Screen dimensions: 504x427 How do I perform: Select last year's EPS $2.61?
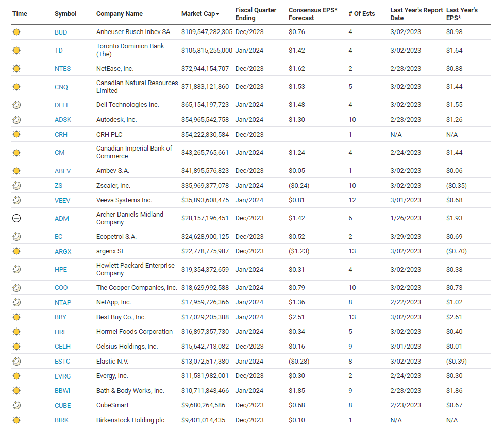454,317
